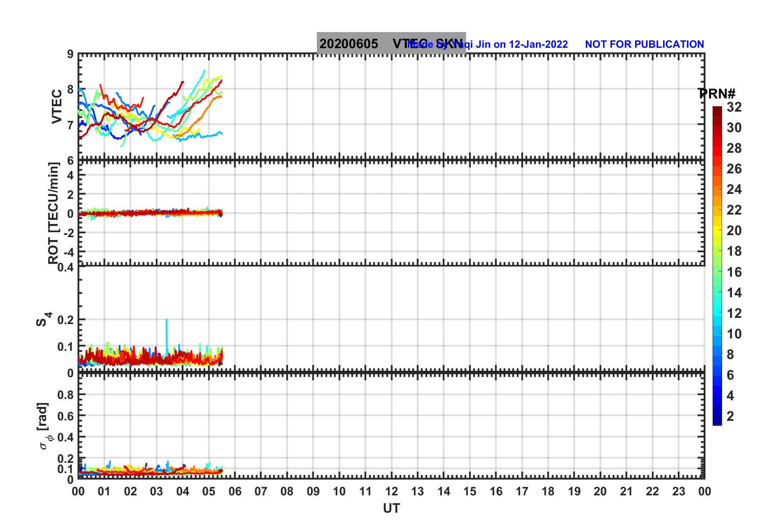
Task: Click the "03" tick on the UT axis
Action: [x=156, y=491]
